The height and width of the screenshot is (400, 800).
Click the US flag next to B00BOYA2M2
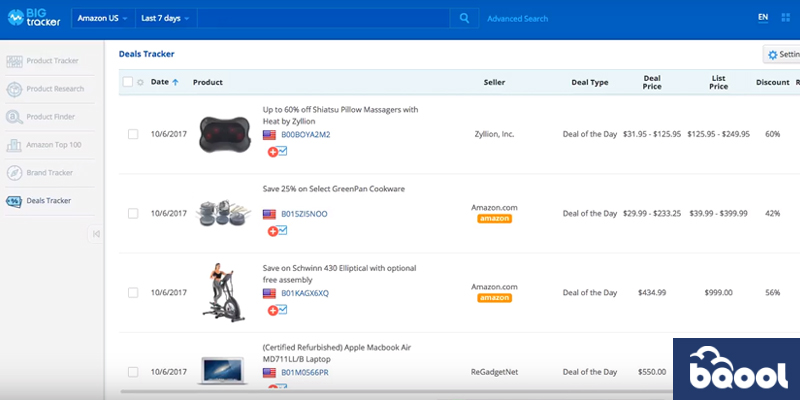pyautogui.click(x=269, y=135)
